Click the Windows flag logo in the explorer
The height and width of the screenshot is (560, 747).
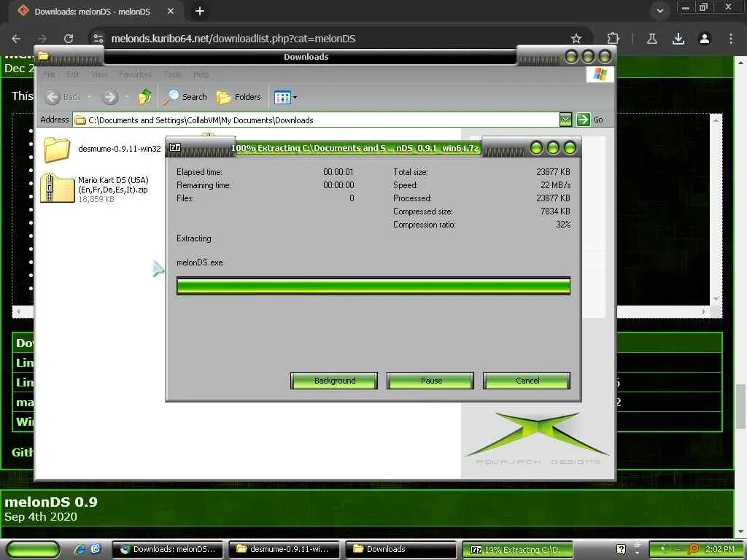coord(600,74)
